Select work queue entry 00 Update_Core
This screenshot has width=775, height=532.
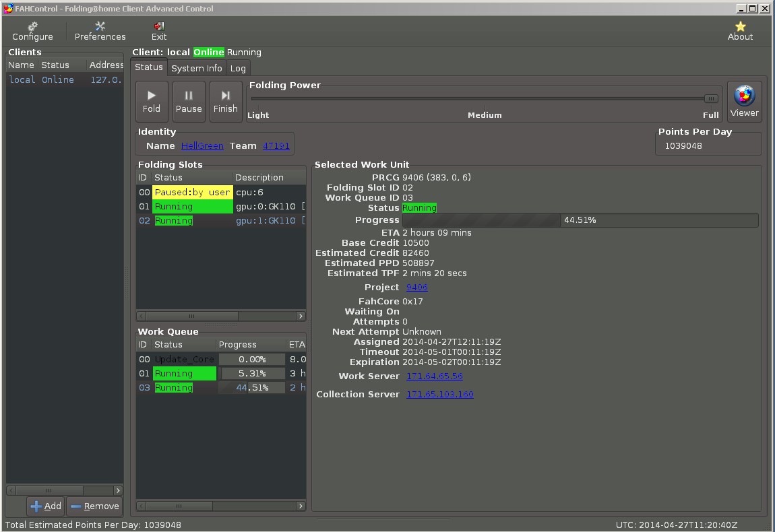[x=221, y=359]
